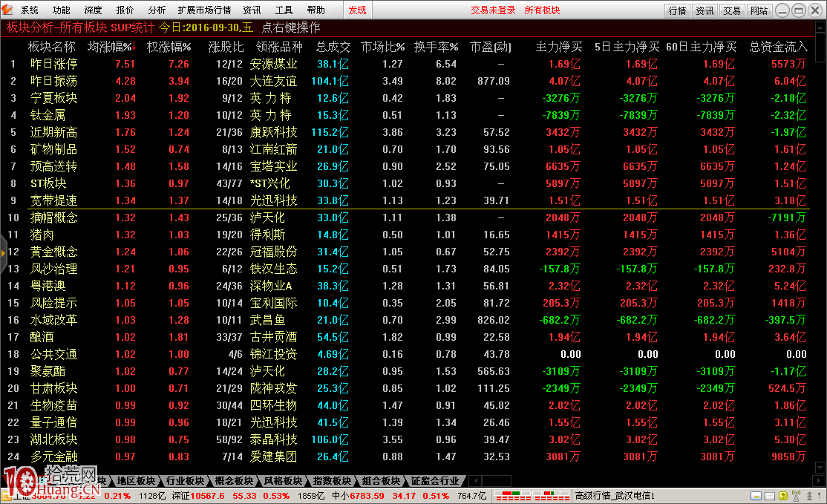Screen dimensions: 827x504
Task: Open the 扩展市场行情 menu
Action: (204, 10)
